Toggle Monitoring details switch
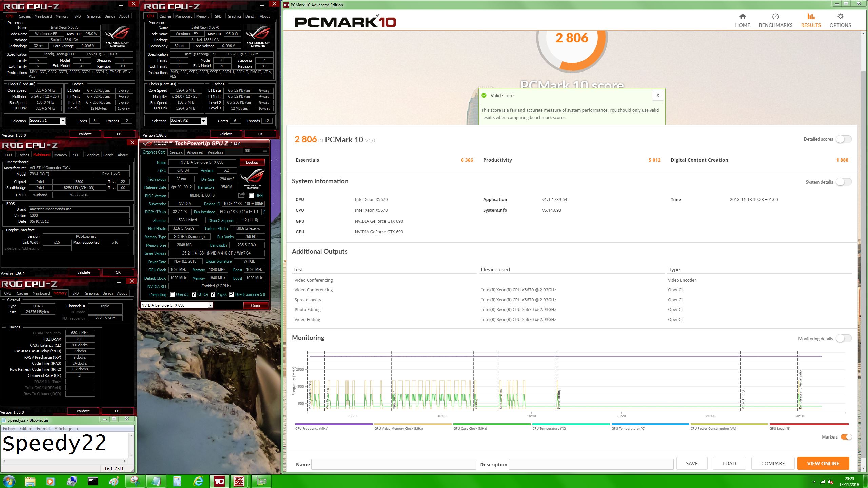This screenshot has width=868, height=488. pos(844,338)
